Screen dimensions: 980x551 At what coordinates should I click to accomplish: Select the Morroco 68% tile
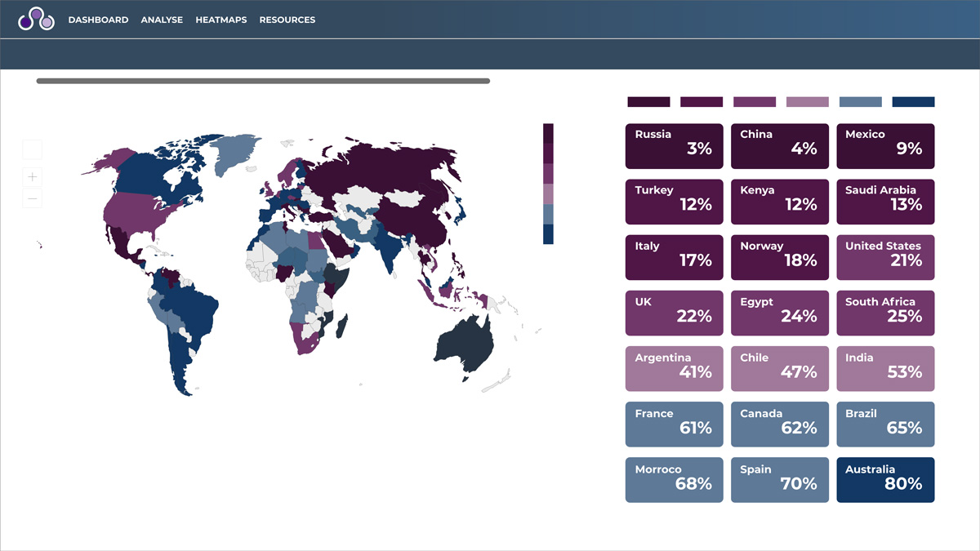[x=674, y=479]
